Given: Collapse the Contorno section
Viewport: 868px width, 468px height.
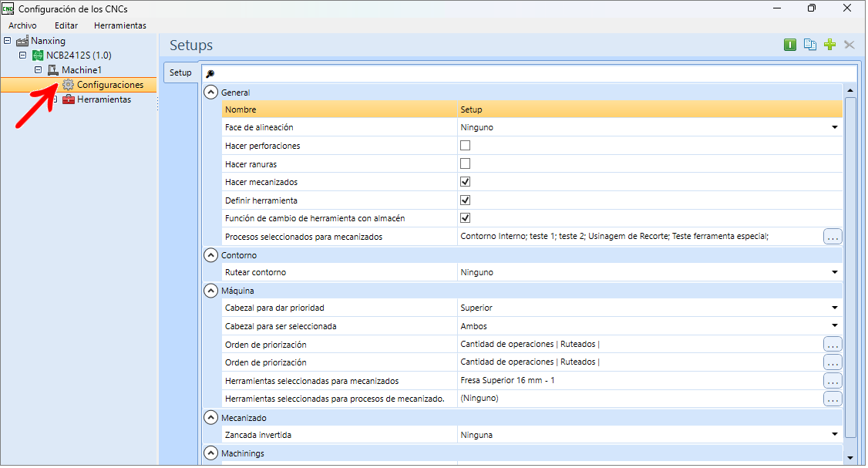Looking at the screenshot, I should pyautogui.click(x=211, y=255).
